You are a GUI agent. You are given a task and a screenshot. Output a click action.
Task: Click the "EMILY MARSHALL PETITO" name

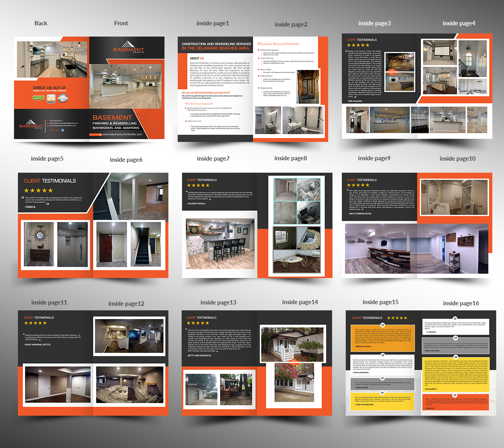[37, 345]
